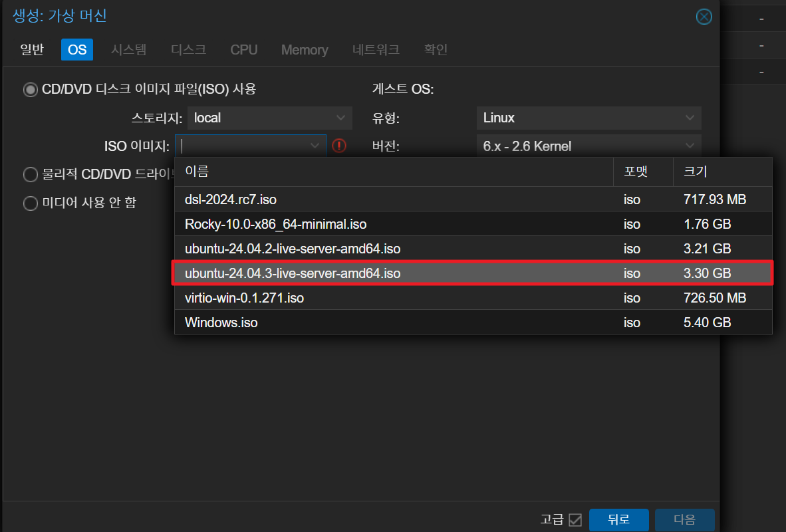Select CD/DVD disc image (ISO) radio button
The image size is (786, 532).
(31, 90)
